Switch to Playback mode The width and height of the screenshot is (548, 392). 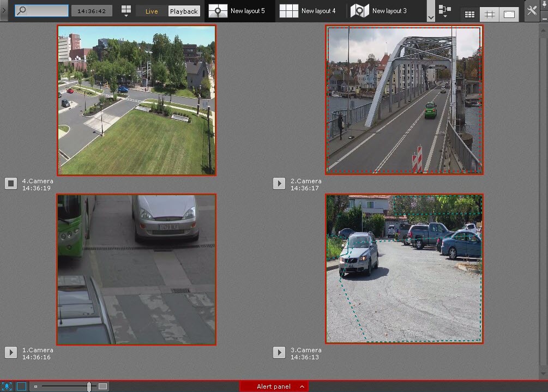point(184,11)
